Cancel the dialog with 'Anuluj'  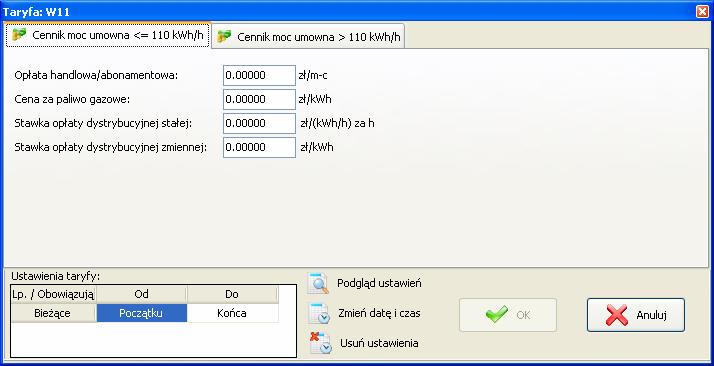[636, 315]
